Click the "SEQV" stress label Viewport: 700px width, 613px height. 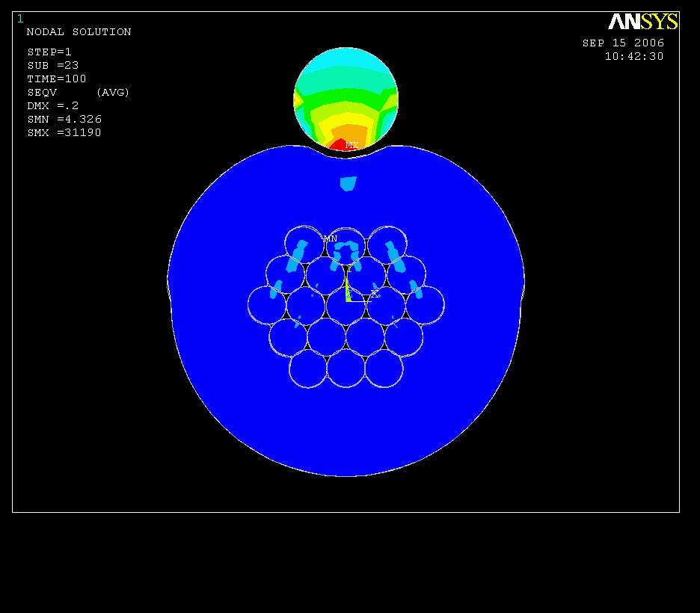click(x=42, y=93)
